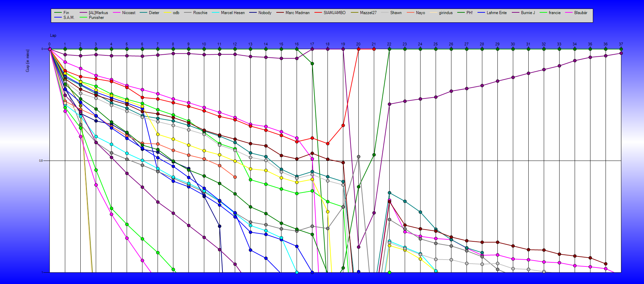Click lap number 12 on the axis
Viewport: 644px width, 284px height.
click(235, 44)
